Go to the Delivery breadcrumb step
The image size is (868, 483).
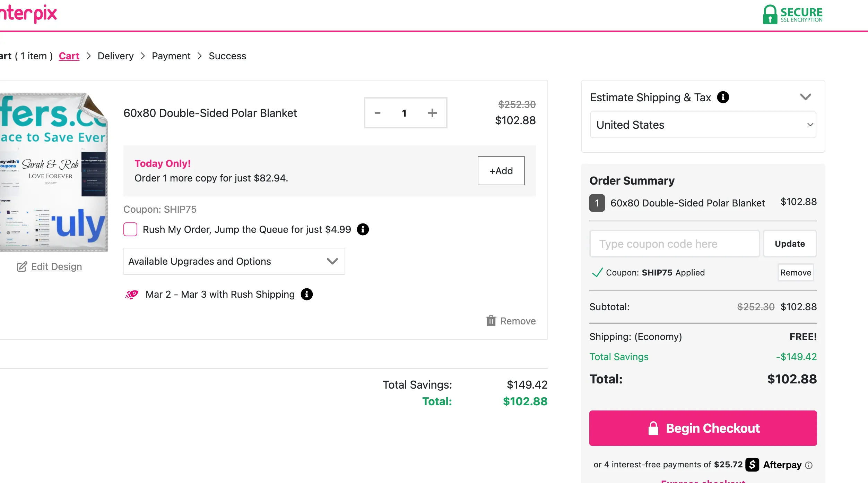coord(115,56)
